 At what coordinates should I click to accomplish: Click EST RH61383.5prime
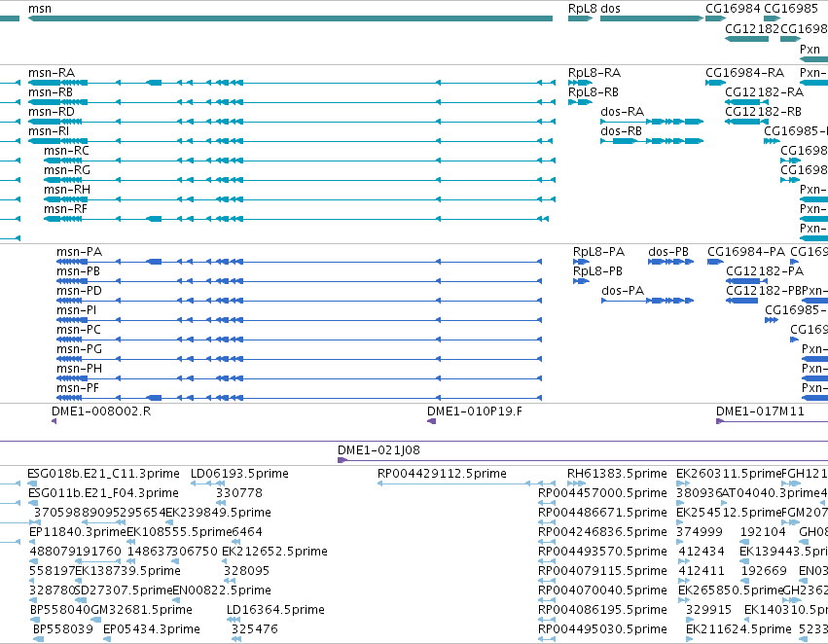click(576, 483)
